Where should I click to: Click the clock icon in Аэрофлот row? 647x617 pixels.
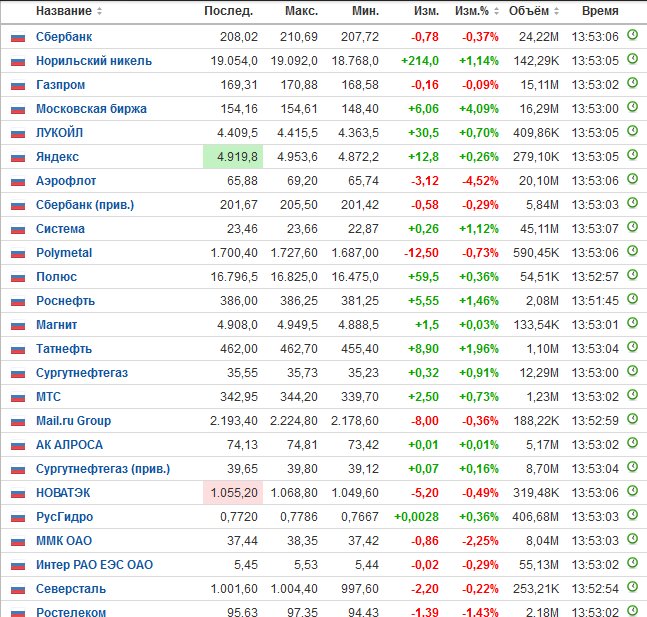(633, 179)
